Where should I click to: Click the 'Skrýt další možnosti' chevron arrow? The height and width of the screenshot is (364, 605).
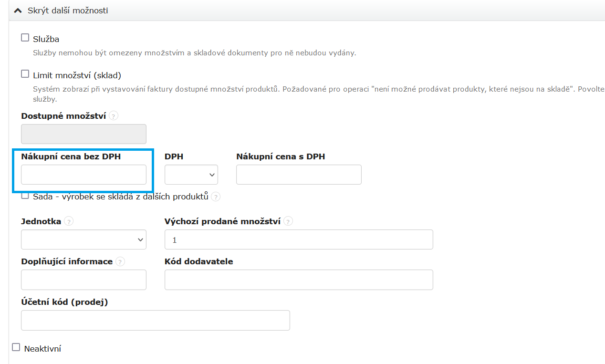pos(18,10)
